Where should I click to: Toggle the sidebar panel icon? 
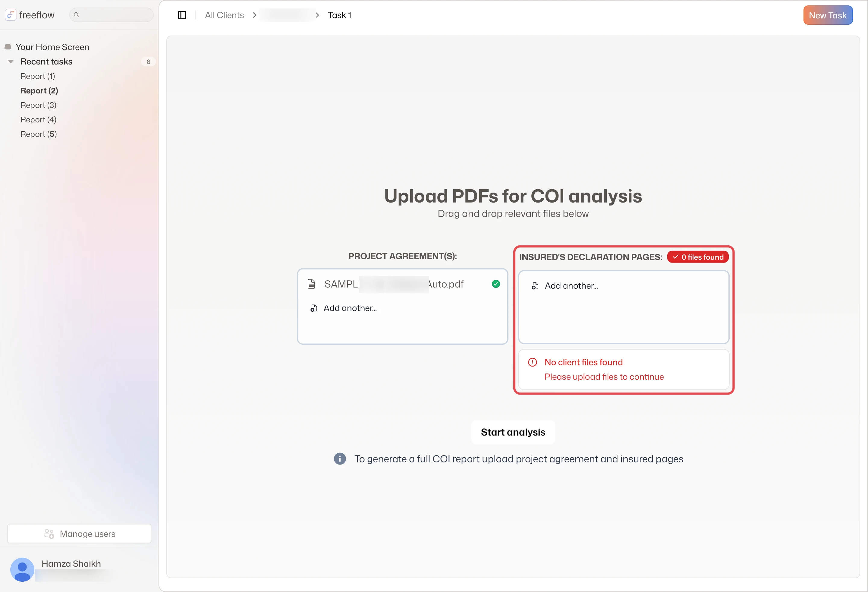click(x=182, y=15)
